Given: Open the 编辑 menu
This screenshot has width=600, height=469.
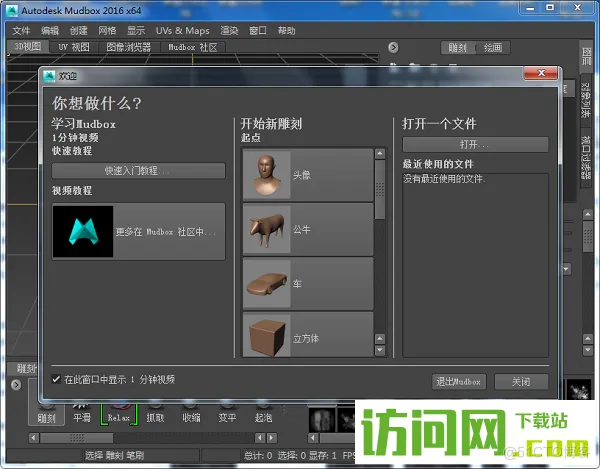Looking at the screenshot, I should pyautogui.click(x=50, y=31).
